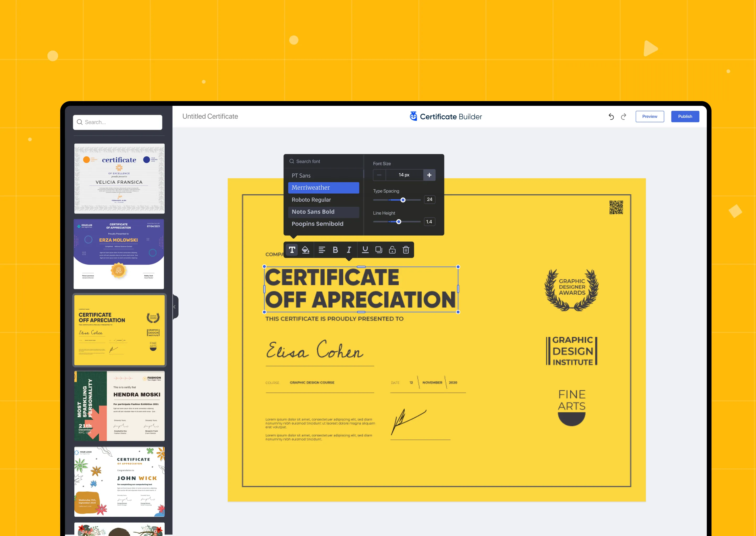Click the NOVEMBER date field
This screenshot has width=756, height=536.
[x=432, y=382]
